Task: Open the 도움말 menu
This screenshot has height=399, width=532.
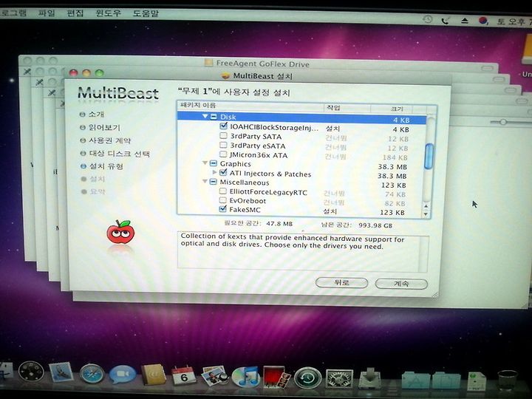Action: point(146,13)
